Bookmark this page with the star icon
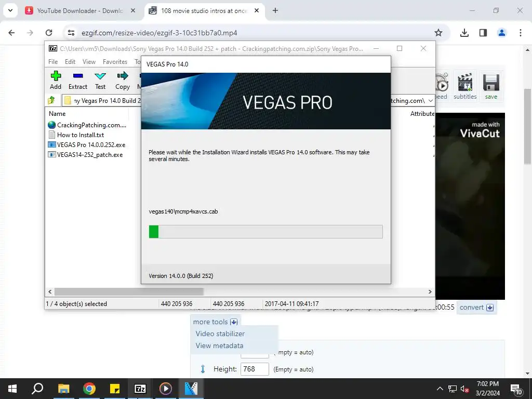Image resolution: width=532 pixels, height=399 pixels. tap(438, 33)
